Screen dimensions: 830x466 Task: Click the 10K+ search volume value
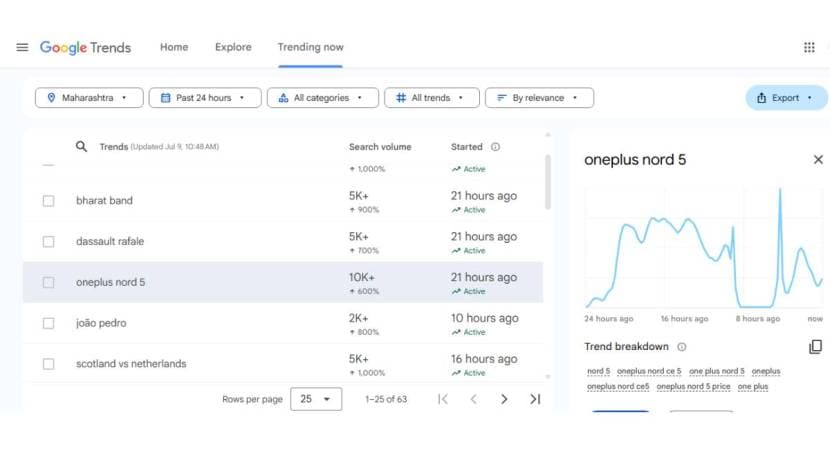[x=362, y=277]
